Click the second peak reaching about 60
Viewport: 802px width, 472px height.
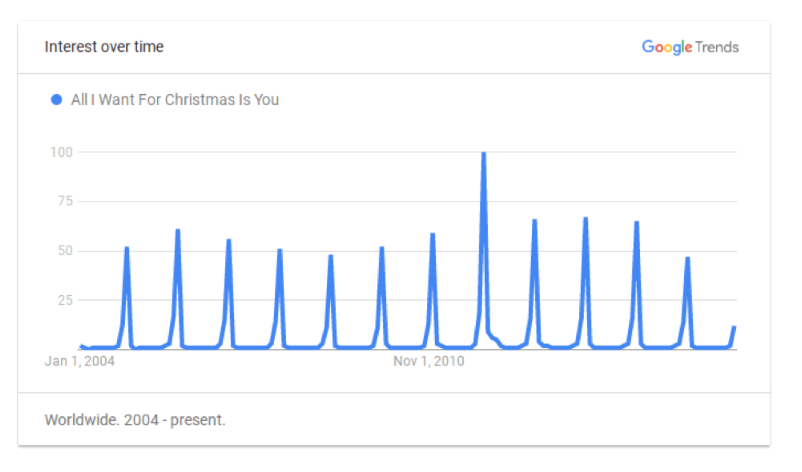(x=177, y=231)
